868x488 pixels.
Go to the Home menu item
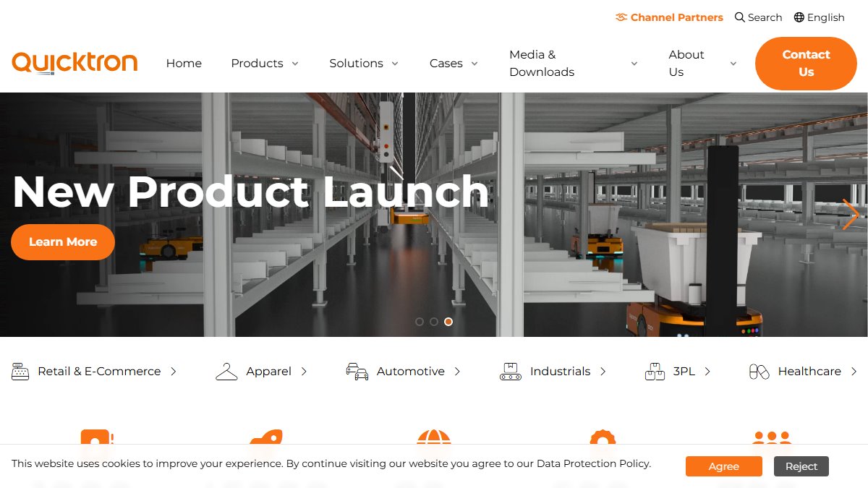click(x=184, y=64)
